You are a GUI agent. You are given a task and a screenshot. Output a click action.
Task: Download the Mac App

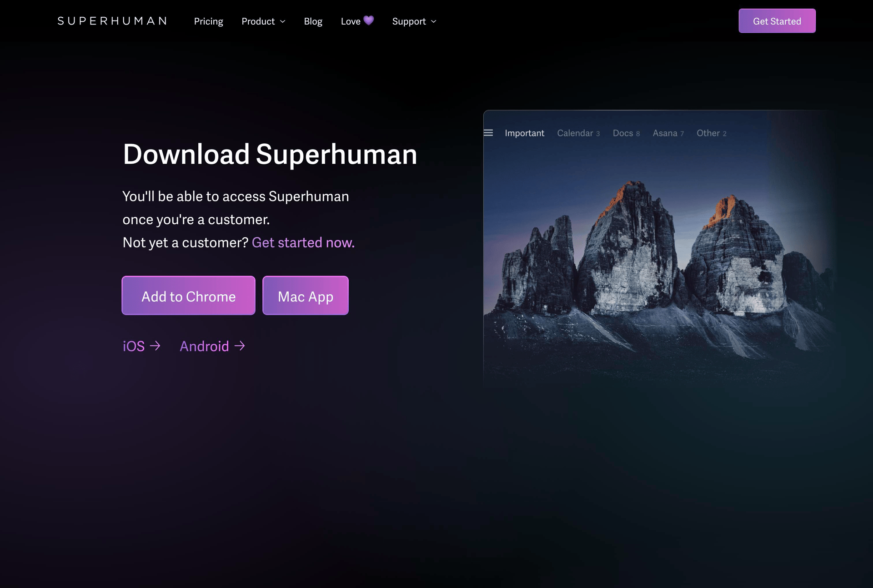tap(305, 296)
